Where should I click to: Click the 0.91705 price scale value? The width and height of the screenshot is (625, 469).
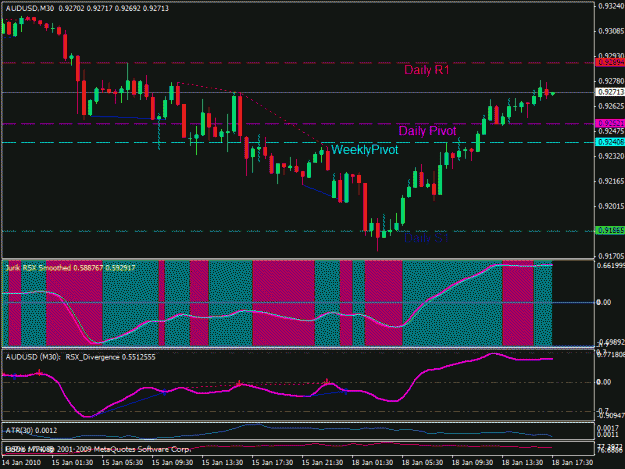(x=611, y=256)
